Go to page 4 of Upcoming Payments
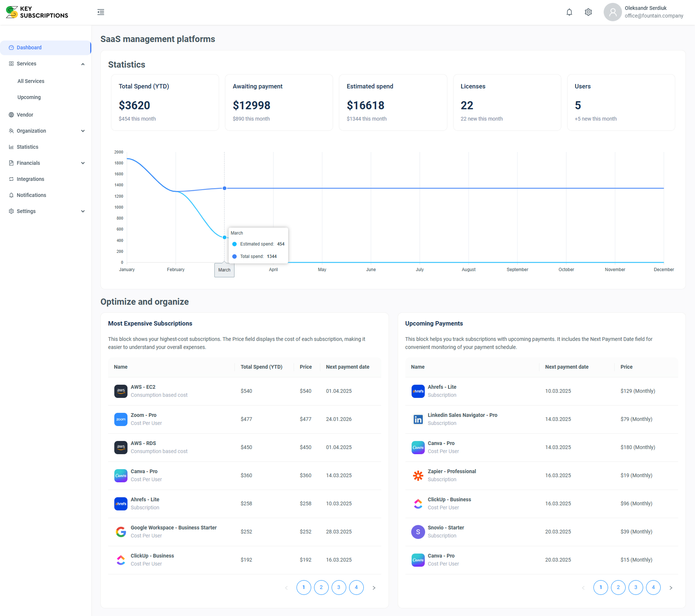Image resolution: width=695 pixels, height=616 pixels. click(x=653, y=588)
